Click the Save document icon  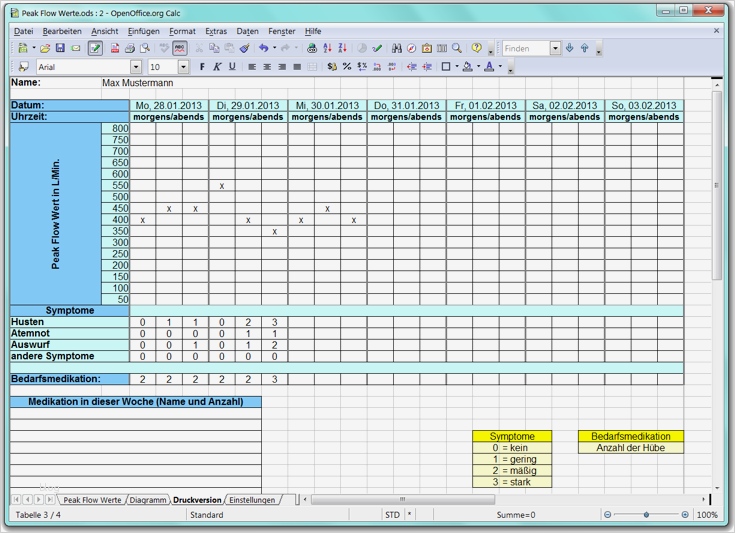coord(60,48)
